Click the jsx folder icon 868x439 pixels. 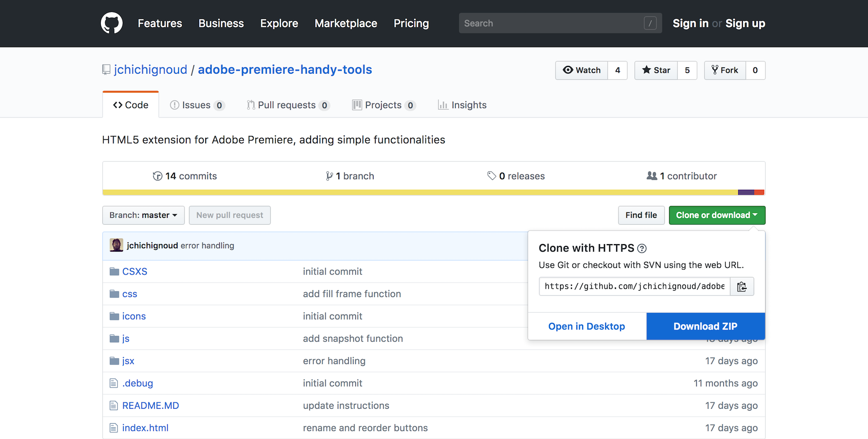coord(114,361)
